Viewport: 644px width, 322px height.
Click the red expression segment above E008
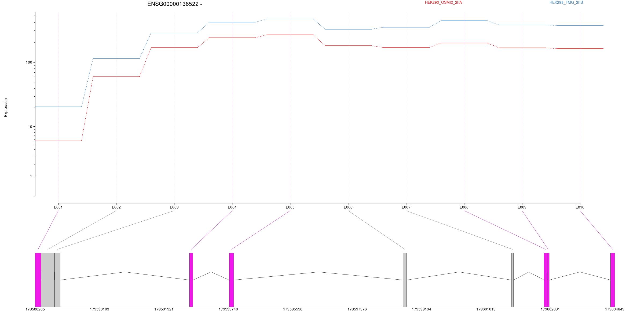click(464, 43)
